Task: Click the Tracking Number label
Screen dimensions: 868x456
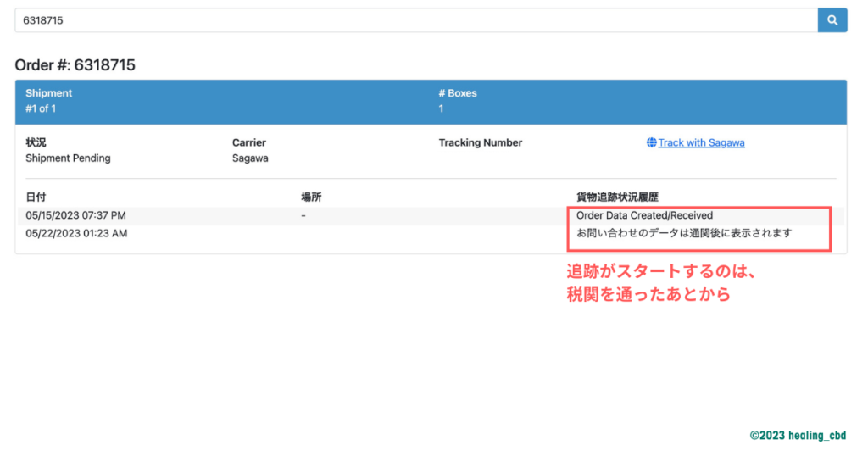Action: pos(480,143)
